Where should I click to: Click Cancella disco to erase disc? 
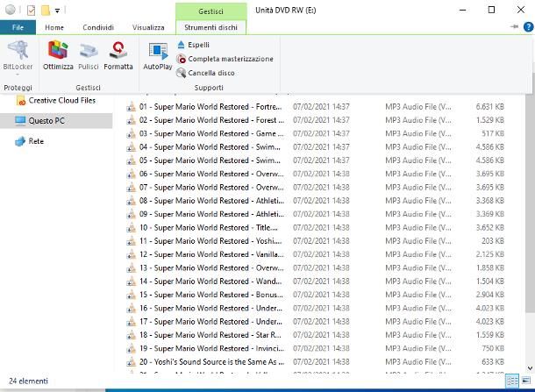pos(210,73)
